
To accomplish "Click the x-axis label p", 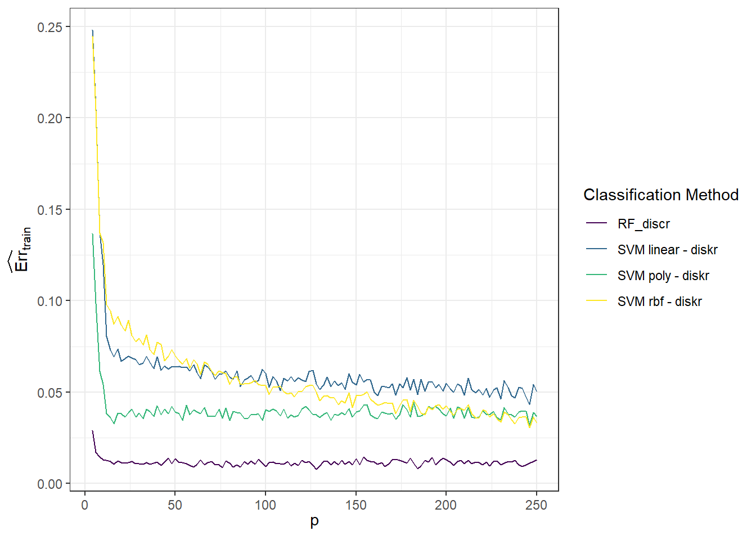I will pos(314,521).
